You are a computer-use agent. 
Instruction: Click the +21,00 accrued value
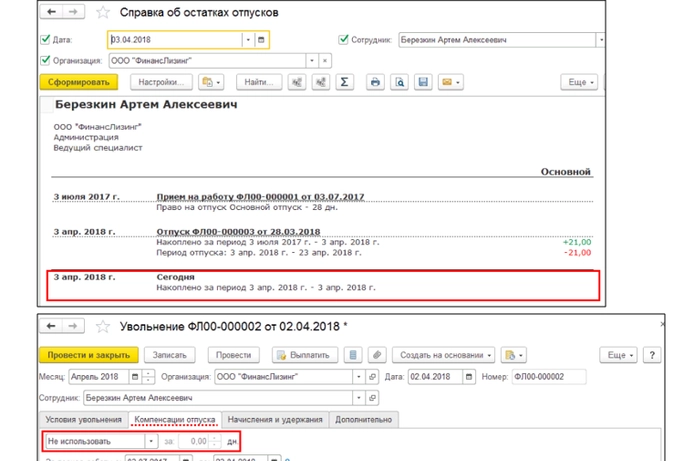577,242
